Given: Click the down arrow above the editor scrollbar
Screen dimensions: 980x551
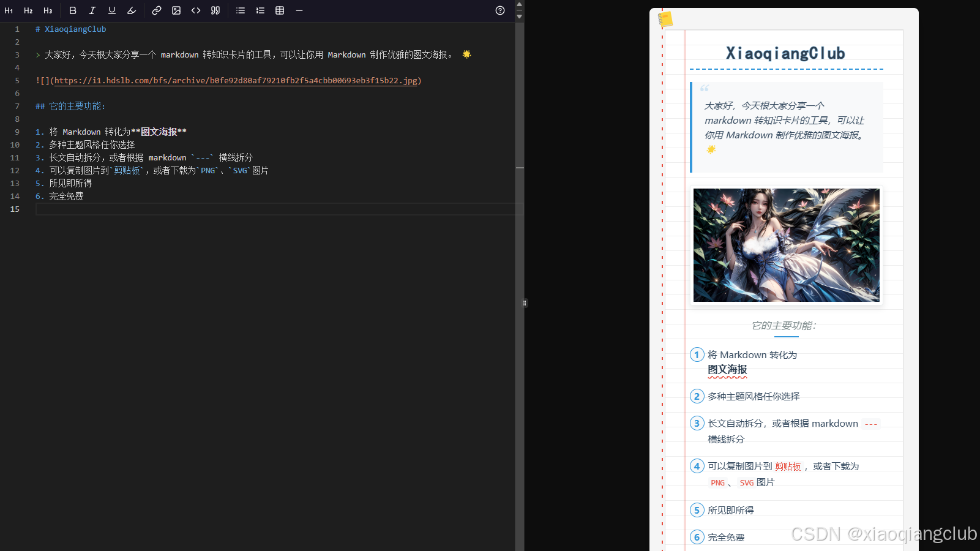Looking at the screenshot, I should click(520, 17).
